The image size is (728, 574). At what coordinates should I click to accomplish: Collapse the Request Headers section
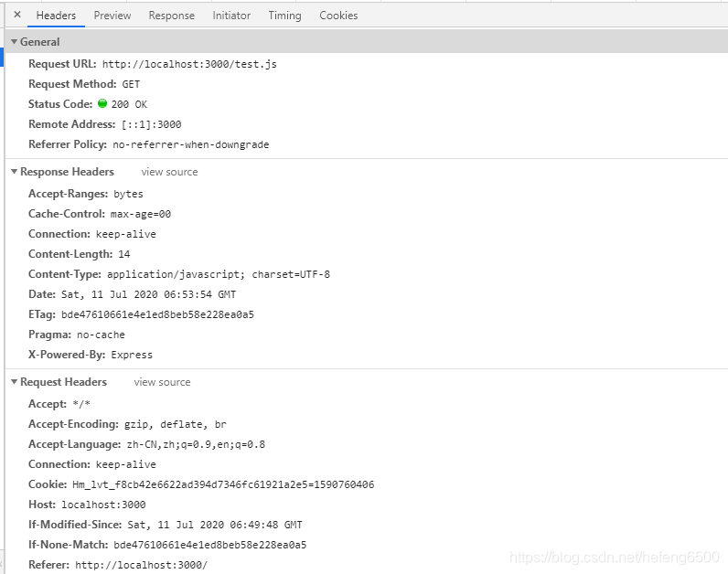point(15,382)
